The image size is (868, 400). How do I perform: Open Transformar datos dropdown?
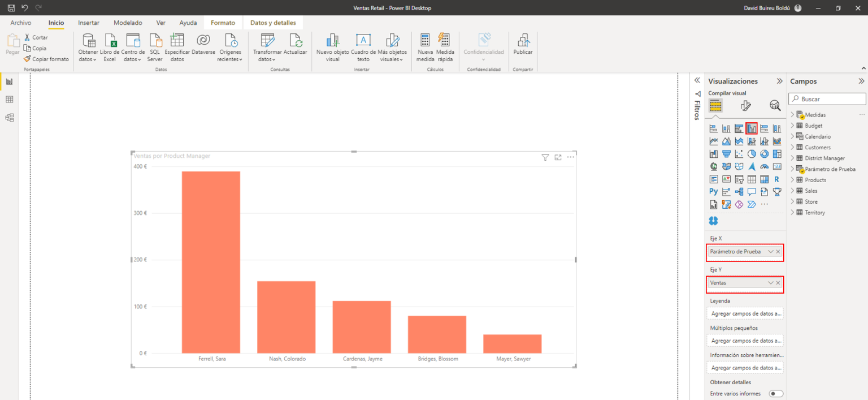coord(267,48)
